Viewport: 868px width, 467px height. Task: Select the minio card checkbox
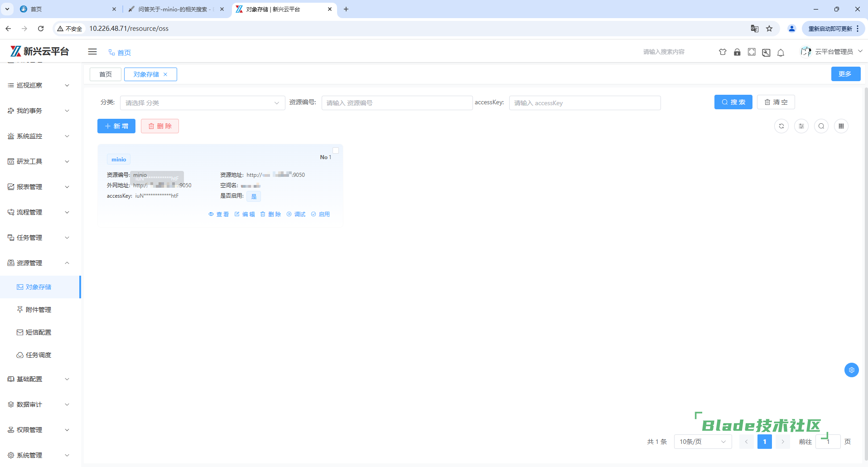tap(336, 151)
